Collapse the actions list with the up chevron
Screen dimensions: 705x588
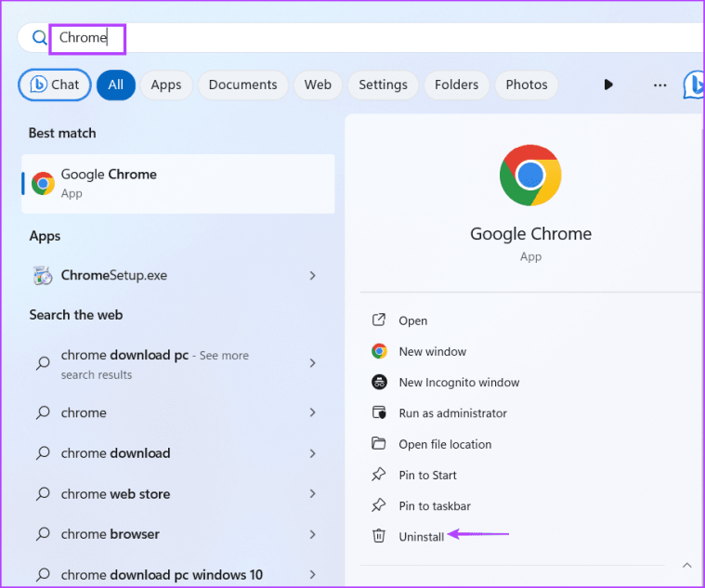pyautogui.click(x=686, y=565)
